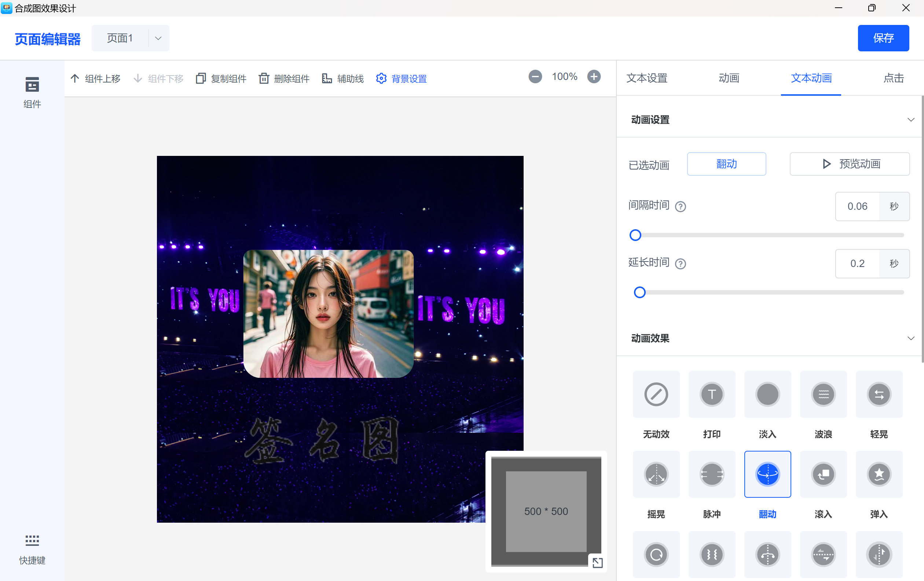Save the page with 保存 button
Viewport: 924px width, 581px height.
point(883,38)
